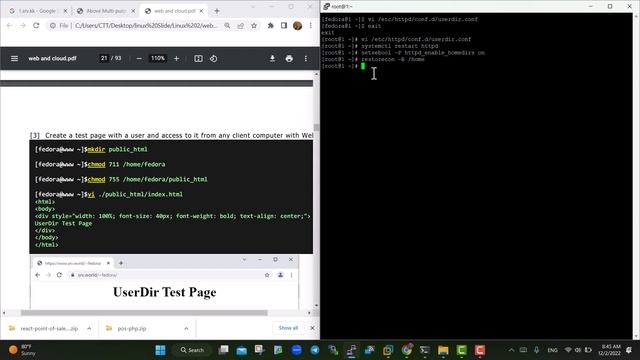
Task: Close the web and cloud.pdf tab
Action: (x=201, y=11)
